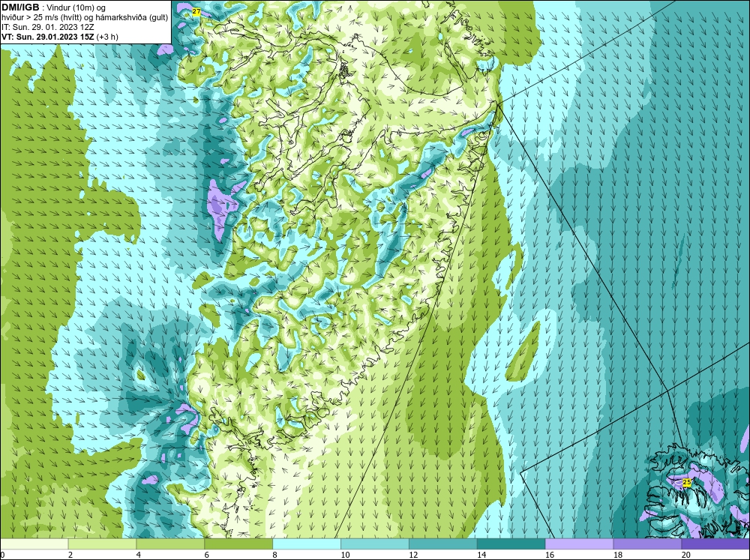The image size is (750, 560).
Task: Click the initial time 'IT: Sun. 29. 01. 2023 12Z'
Action: pyautogui.click(x=48, y=27)
